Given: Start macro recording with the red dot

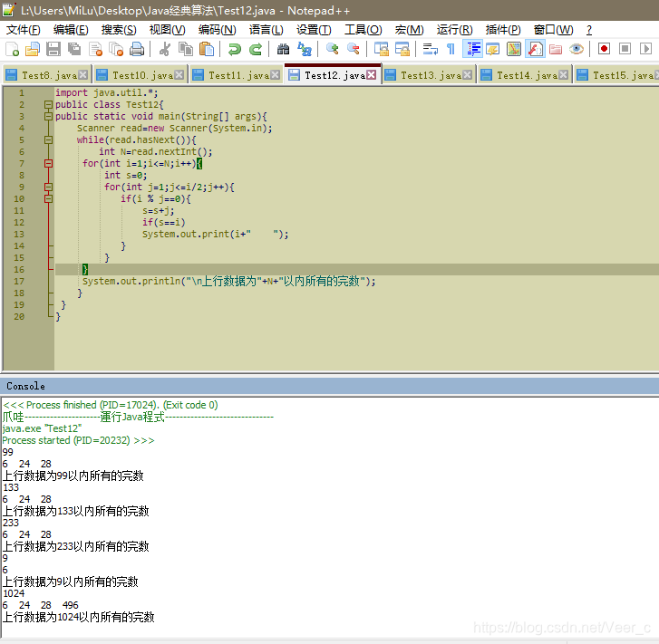Looking at the screenshot, I should pyautogui.click(x=604, y=49).
